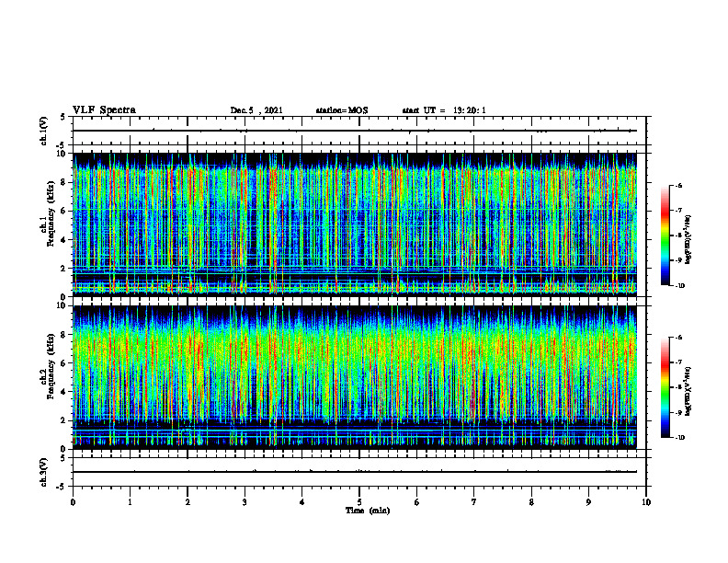Click time axis tick label '0'
This screenshot has width=728, height=563.
73,502
